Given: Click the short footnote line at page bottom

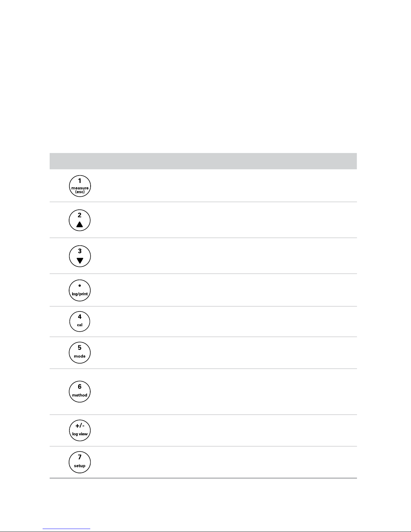Looking at the screenshot, I should coord(67,529).
